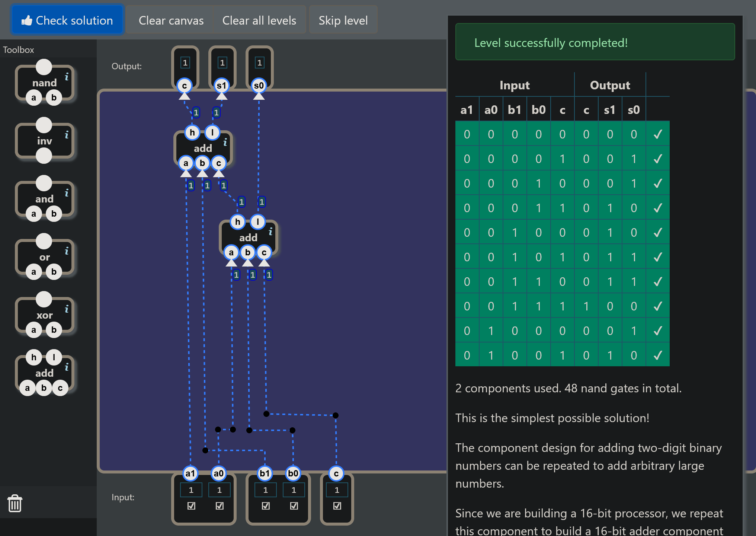Image resolution: width=756 pixels, height=536 pixels.
Task: Toggle the c input checkbox
Action: [x=337, y=505]
